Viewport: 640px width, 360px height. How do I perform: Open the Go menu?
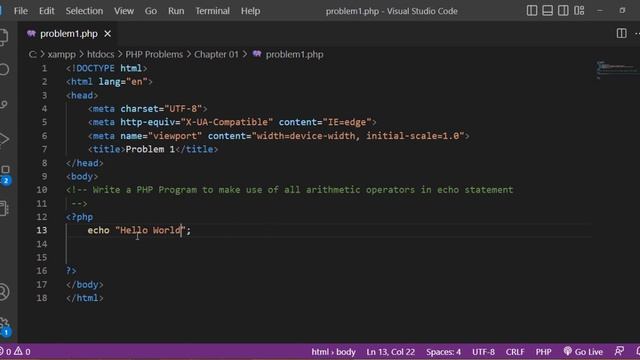(x=151, y=11)
